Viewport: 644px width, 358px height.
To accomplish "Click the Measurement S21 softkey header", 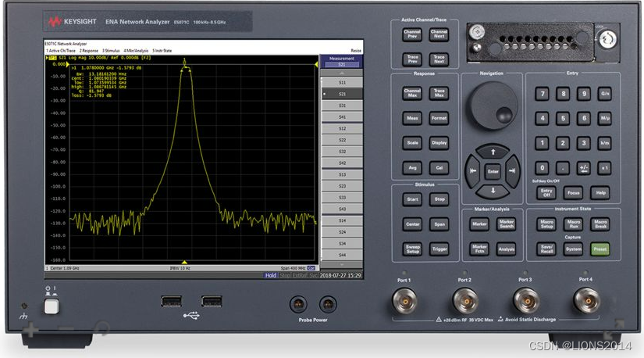I will click(x=341, y=61).
